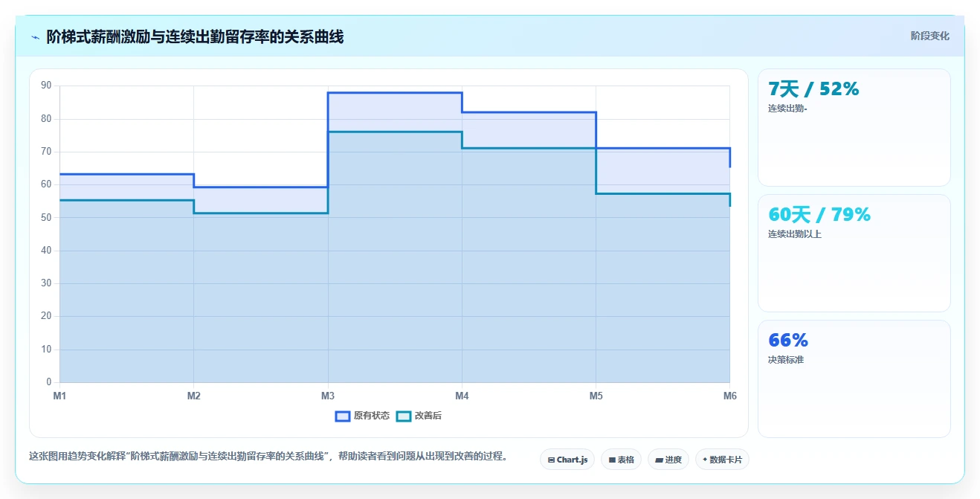Click the 阶段变化 label in header
Screen dimensions: 980x499
tap(930, 36)
